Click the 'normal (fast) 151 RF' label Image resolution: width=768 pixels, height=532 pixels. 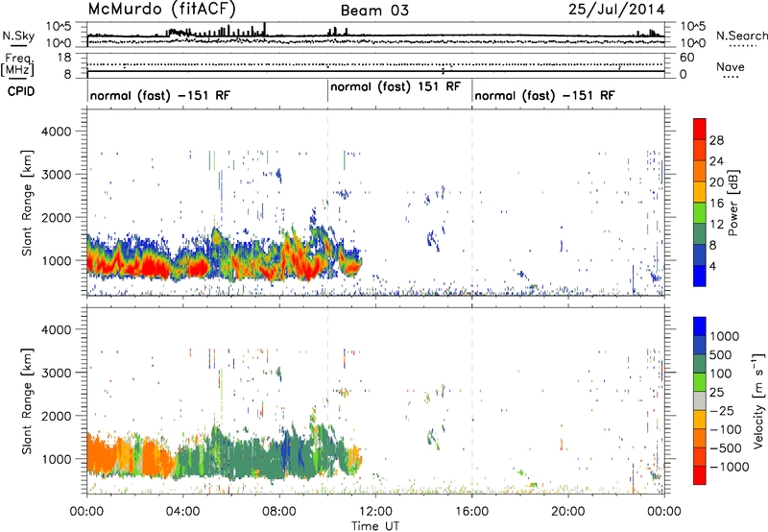click(x=396, y=86)
